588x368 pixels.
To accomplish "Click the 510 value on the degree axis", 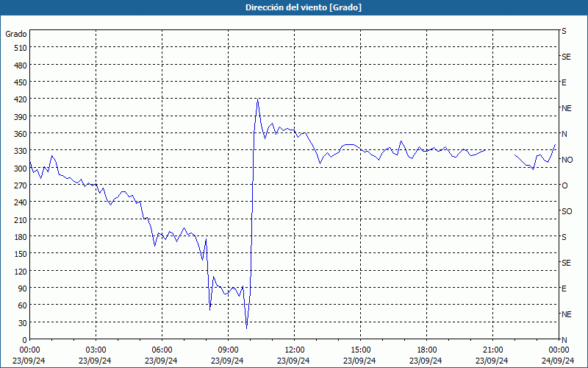I will click(x=21, y=48).
